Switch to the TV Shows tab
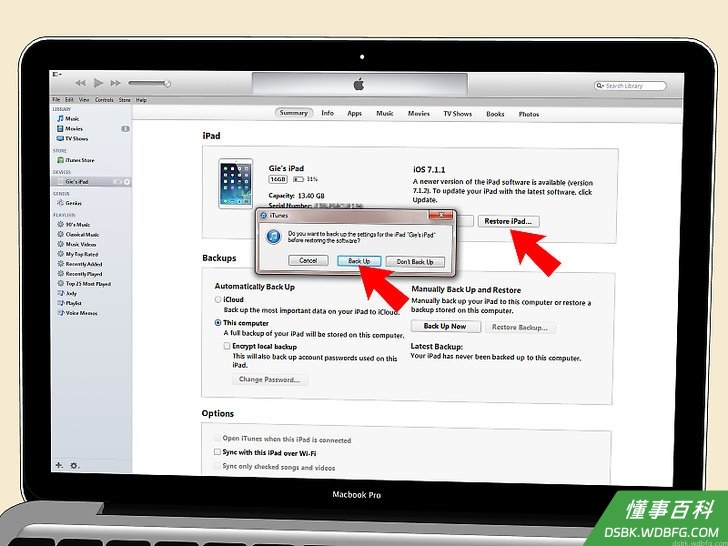The height and width of the screenshot is (546, 728). coord(457,114)
